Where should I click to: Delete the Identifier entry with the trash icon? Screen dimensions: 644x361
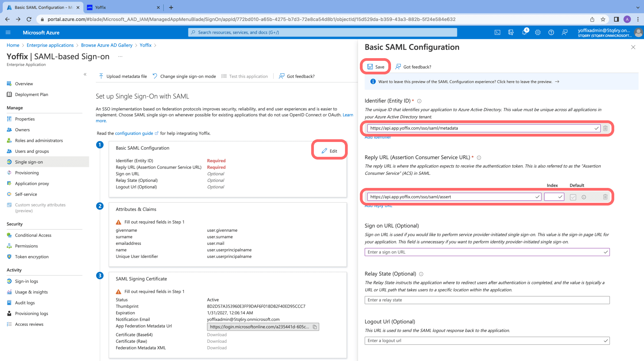pyautogui.click(x=605, y=128)
